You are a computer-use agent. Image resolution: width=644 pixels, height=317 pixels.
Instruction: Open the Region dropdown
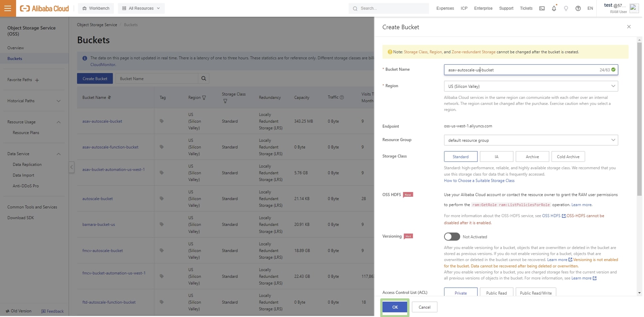click(531, 86)
